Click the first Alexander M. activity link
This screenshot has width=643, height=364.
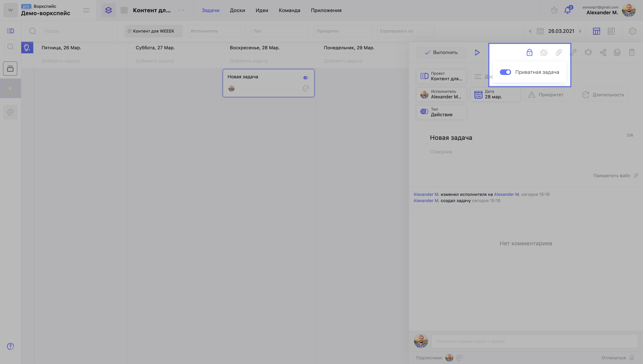click(x=426, y=194)
